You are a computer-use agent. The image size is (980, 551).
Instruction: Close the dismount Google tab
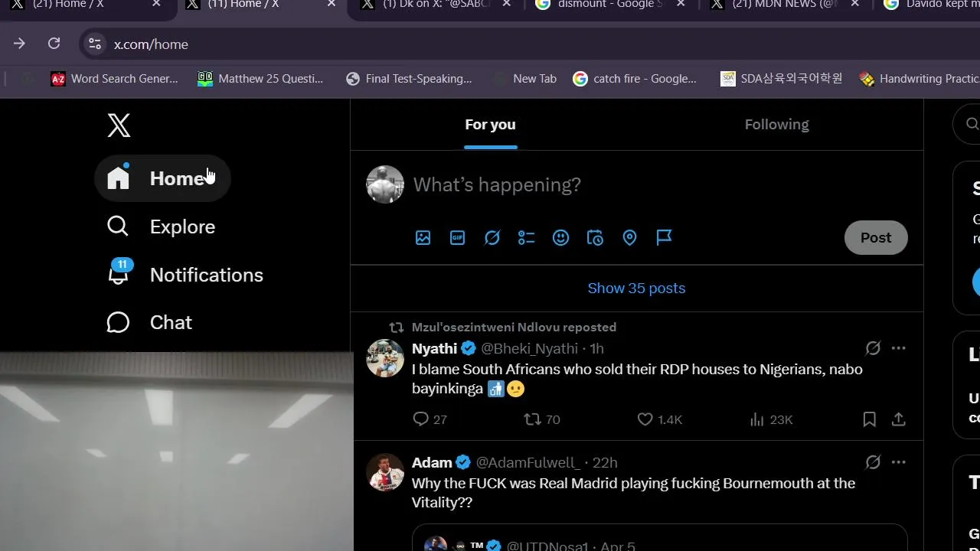681,4
